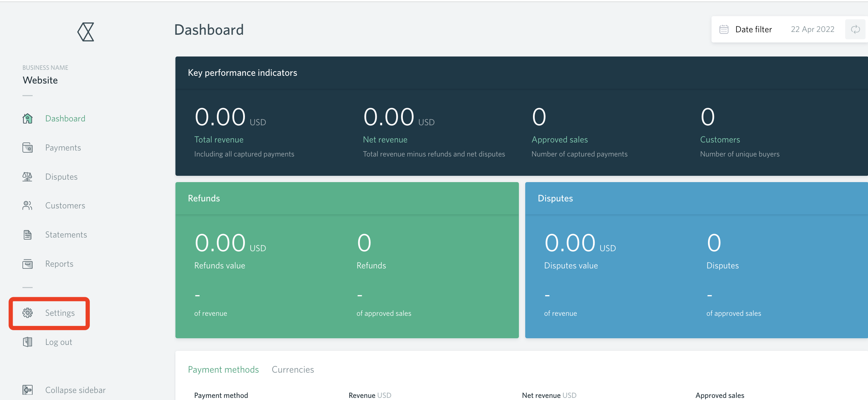Viewport: 868px width, 400px height.
Task: Click the Settings gear icon
Action: [27, 313]
